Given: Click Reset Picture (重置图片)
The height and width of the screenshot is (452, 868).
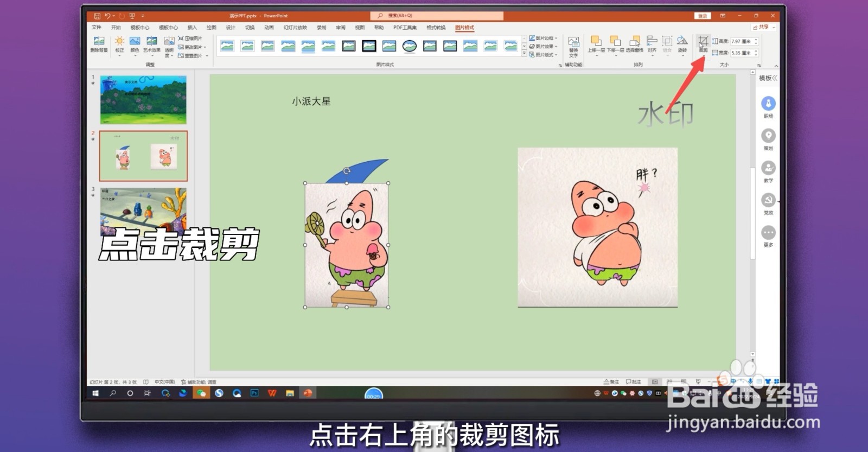Looking at the screenshot, I should (x=192, y=55).
